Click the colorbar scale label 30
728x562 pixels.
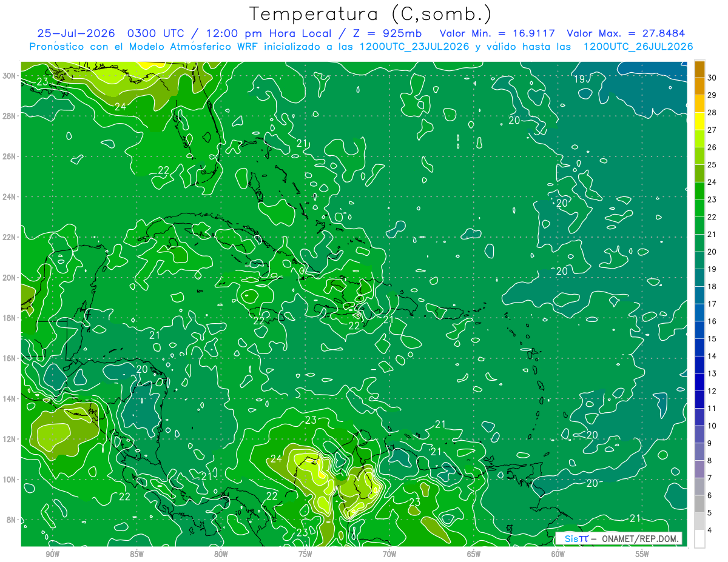712,78
